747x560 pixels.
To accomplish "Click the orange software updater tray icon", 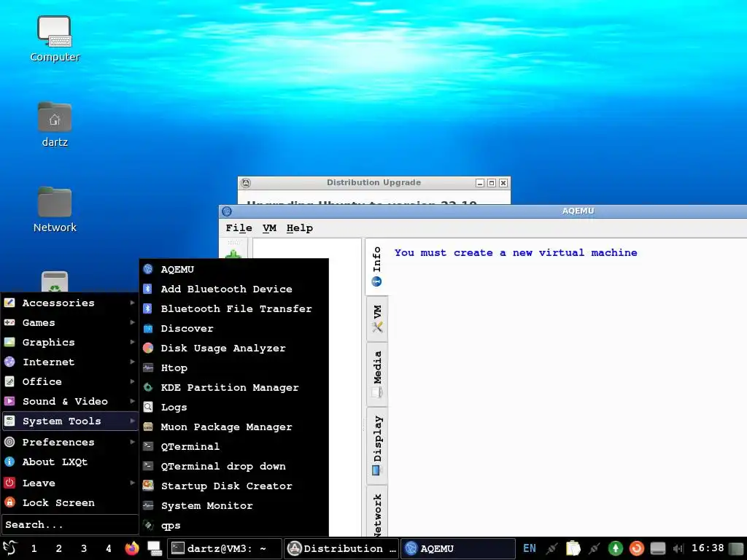I will coord(636,548).
